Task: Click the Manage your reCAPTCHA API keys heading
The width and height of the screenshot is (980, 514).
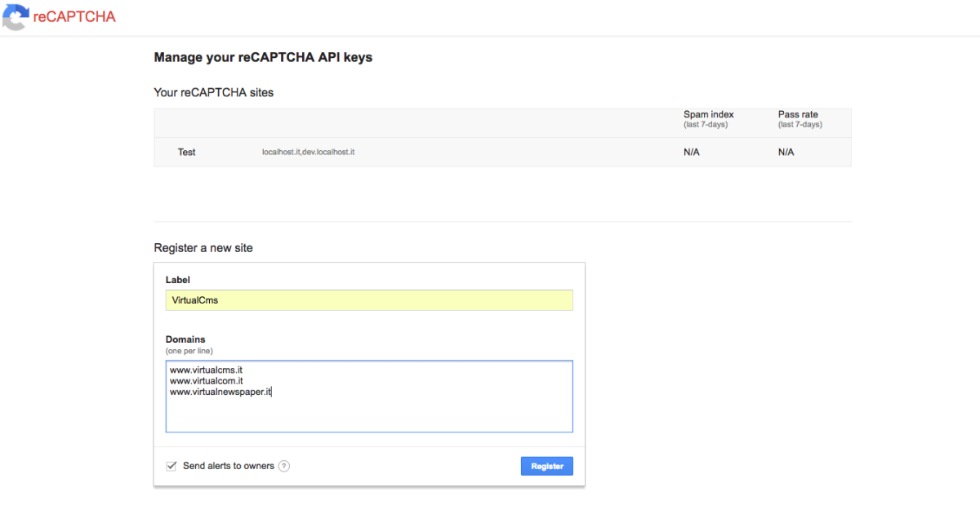Action: pyautogui.click(x=263, y=58)
